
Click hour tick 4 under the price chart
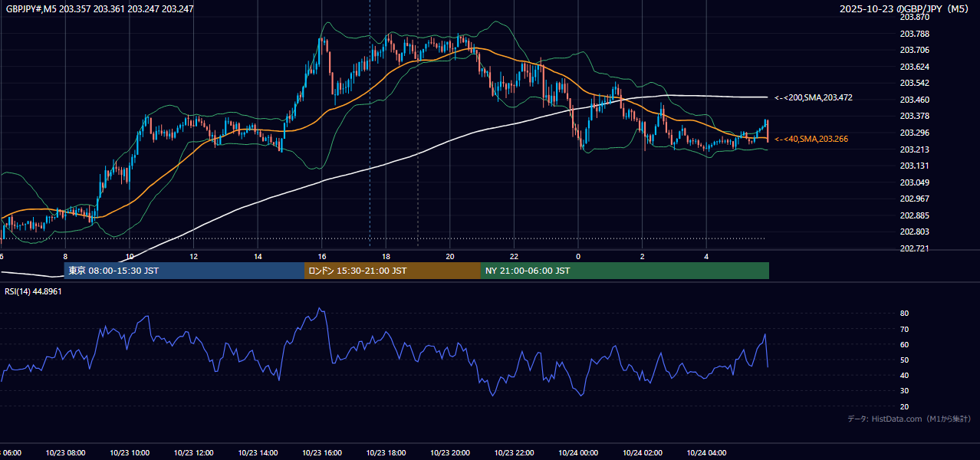(706, 256)
